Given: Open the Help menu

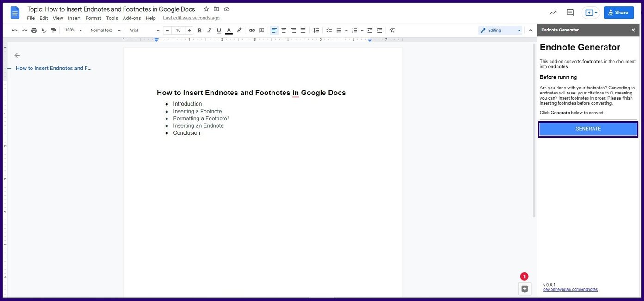Looking at the screenshot, I should pos(151,18).
